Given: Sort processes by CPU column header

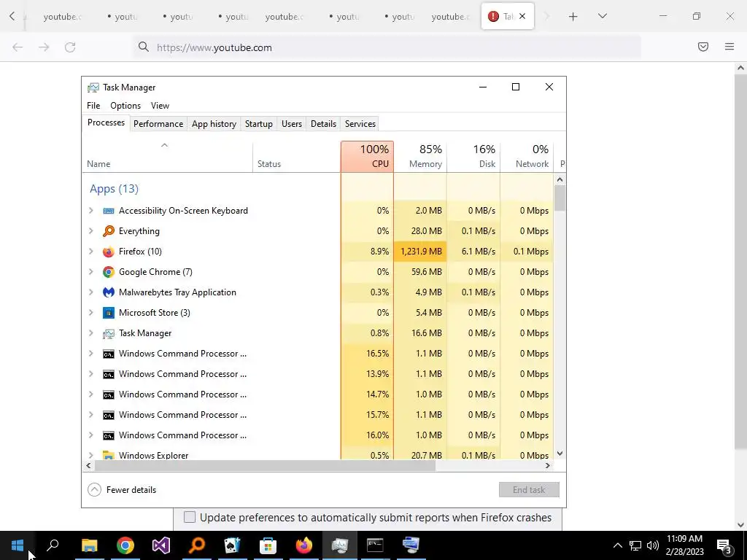Looking at the screenshot, I should 368,157.
